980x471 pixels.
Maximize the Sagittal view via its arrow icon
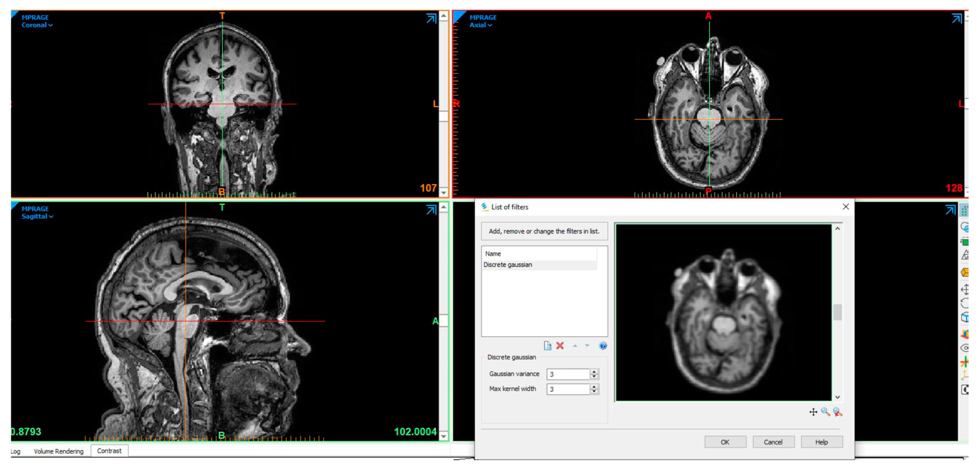(431, 210)
